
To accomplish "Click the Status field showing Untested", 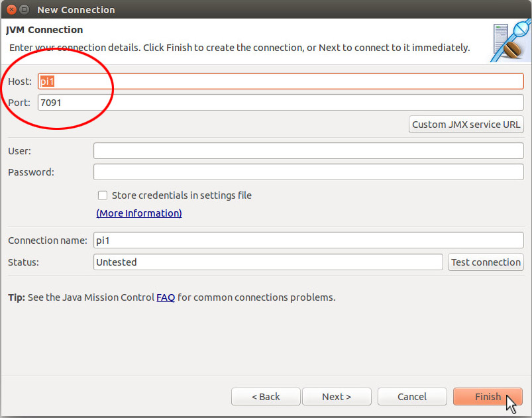I will click(x=268, y=262).
